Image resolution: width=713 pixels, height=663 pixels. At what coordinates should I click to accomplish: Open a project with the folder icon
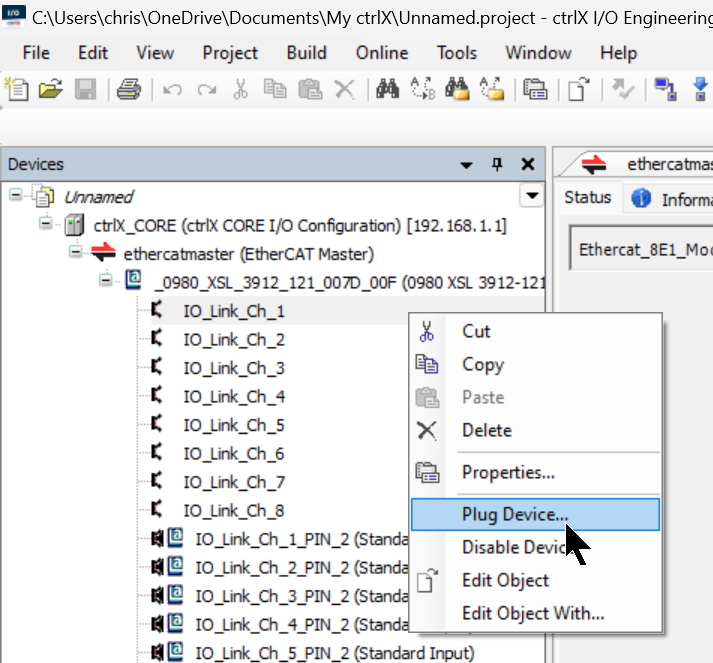coord(50,89)
